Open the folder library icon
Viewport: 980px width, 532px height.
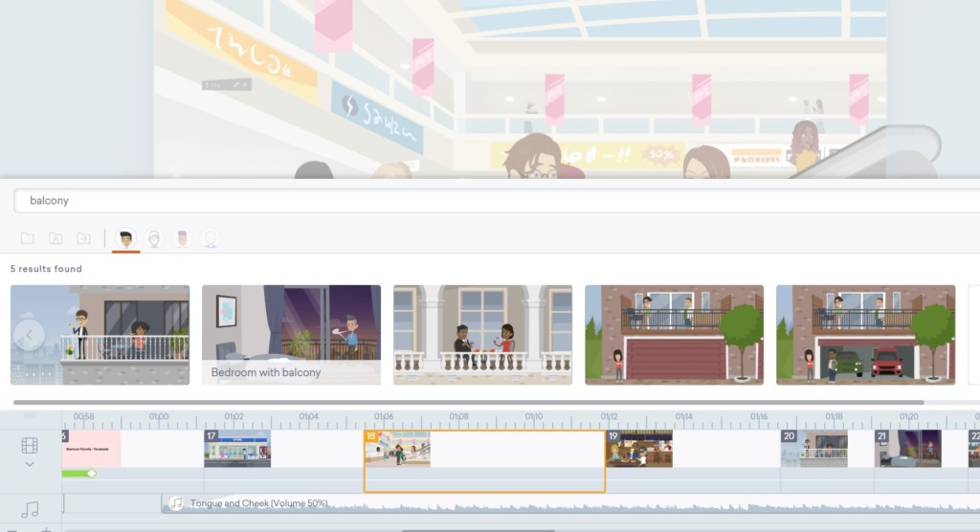28,238
